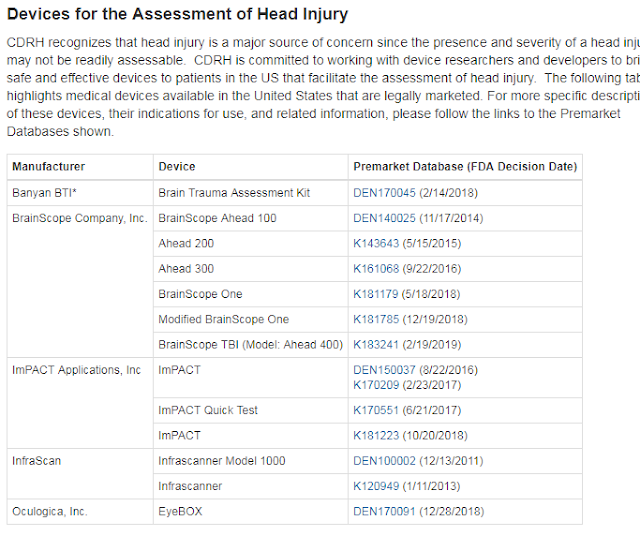Click the Manufacturer column header

pyautogui.click(x=49, y=167)
